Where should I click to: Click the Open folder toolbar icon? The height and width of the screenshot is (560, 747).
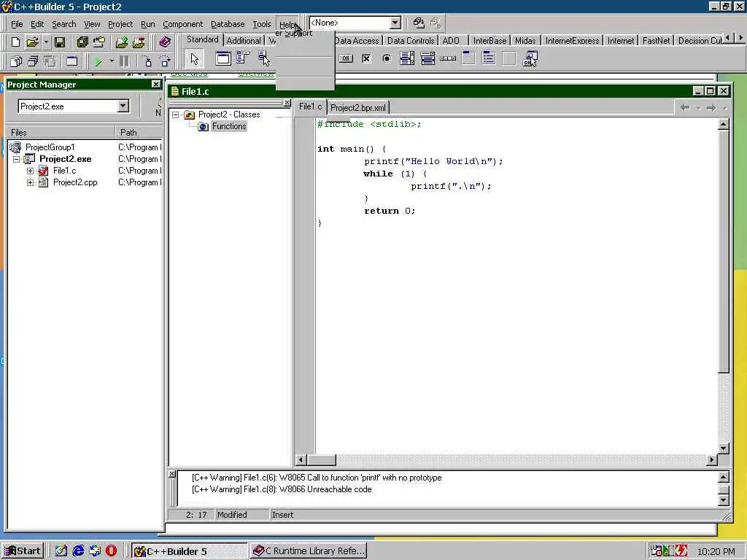click(32, 42)
